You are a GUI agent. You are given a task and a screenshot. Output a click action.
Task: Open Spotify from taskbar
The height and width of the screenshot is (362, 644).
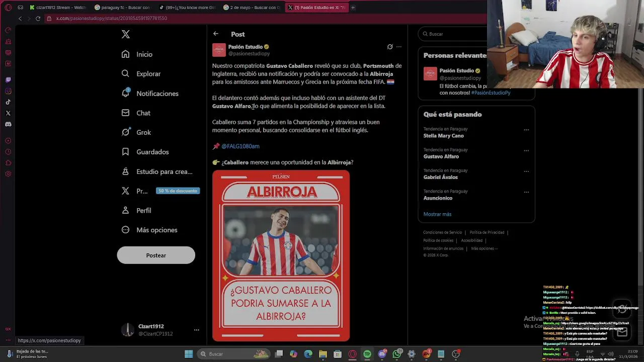367,354
